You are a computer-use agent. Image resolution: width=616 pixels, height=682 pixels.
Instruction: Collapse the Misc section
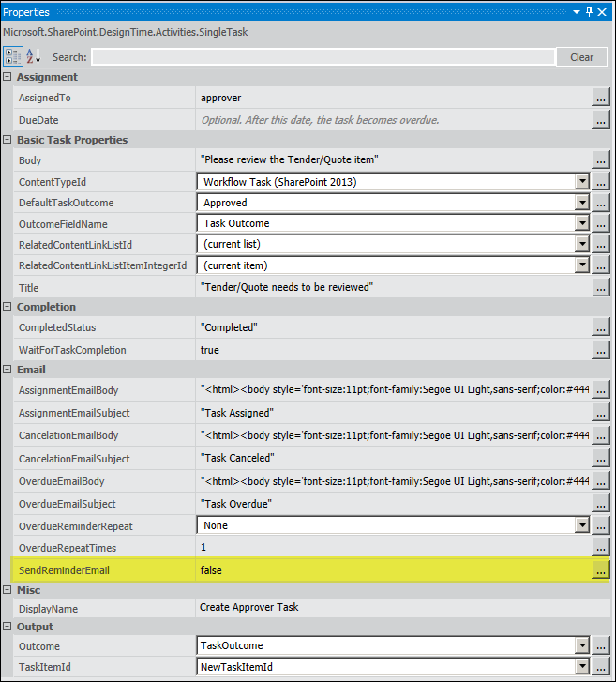coord(7,590)
